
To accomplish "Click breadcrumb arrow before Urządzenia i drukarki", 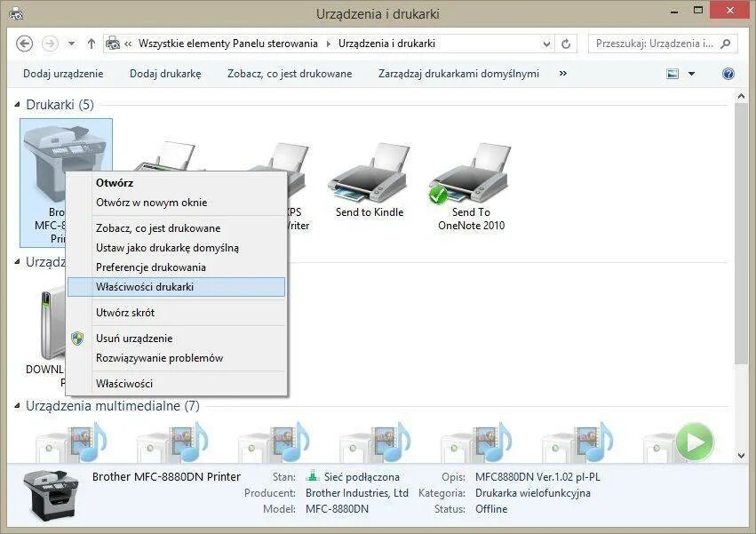I will point(329,44).
